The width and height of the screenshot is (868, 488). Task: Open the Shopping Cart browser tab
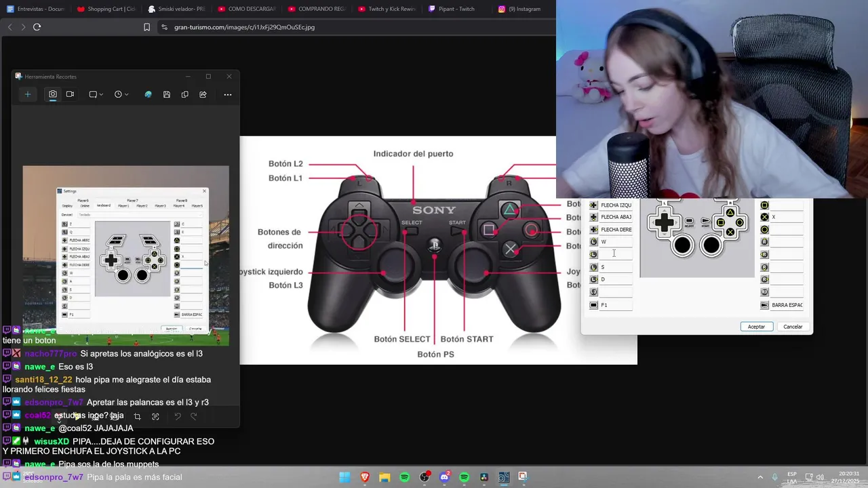pyautogui.click(x=106, y=9)
